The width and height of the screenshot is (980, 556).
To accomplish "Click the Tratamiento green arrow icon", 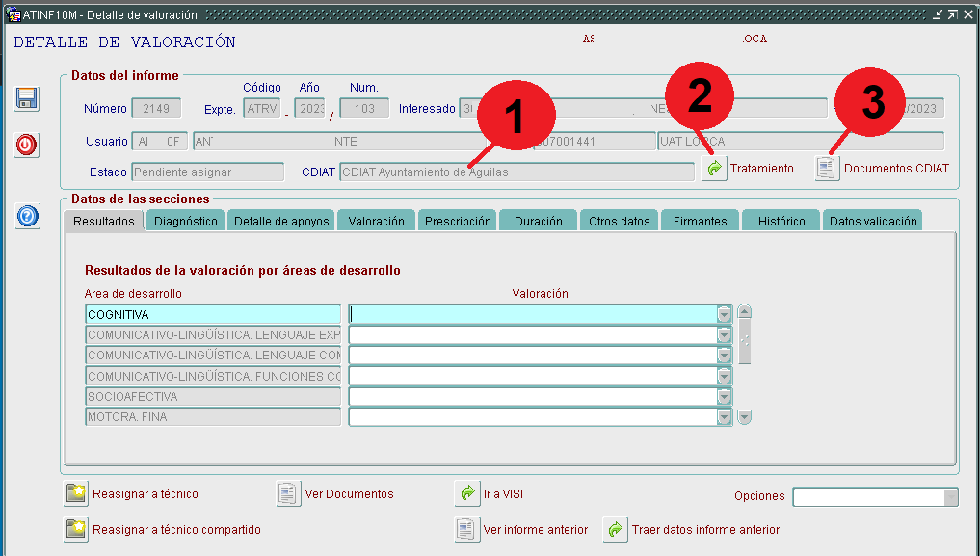I will [x=713, y=169].
